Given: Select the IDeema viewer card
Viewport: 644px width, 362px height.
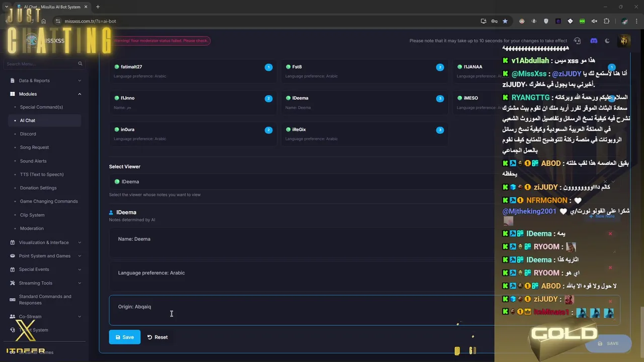Looking at the screenshot, I should point(364,102).
